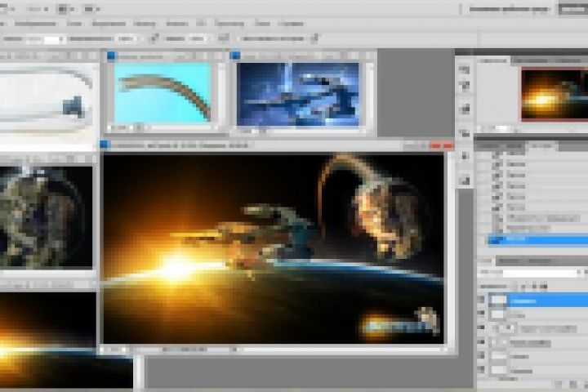588x392 pixels.
Task: Click the Photoshop icon on the arc document title bar
Action: (111, 56)
